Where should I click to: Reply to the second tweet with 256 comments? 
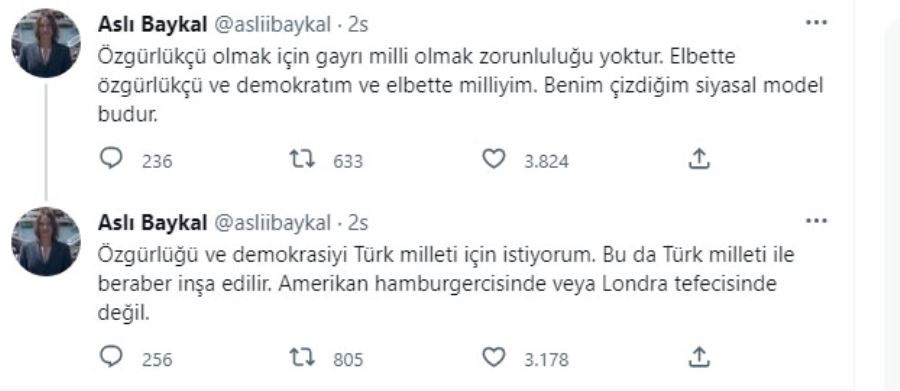click(111, 357)
